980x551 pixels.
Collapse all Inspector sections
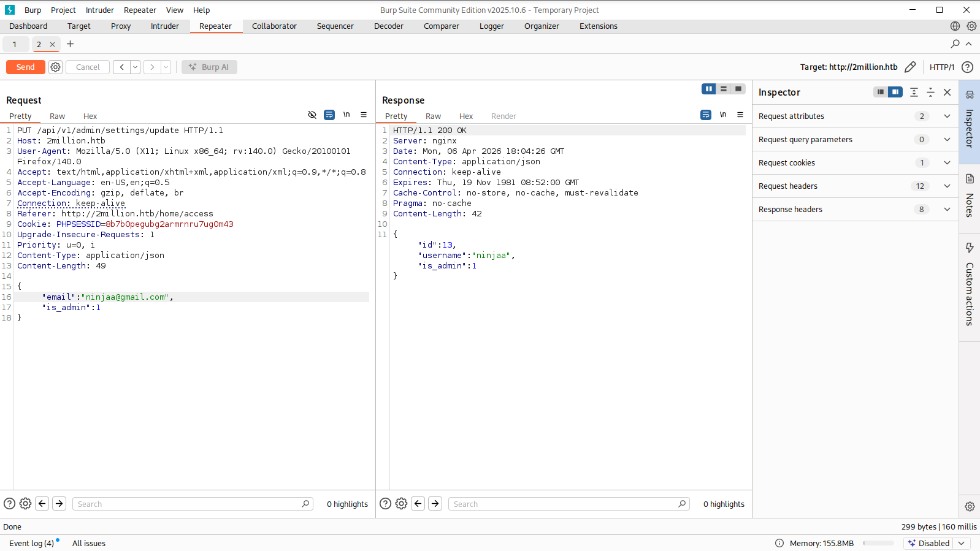click(930, 92)
